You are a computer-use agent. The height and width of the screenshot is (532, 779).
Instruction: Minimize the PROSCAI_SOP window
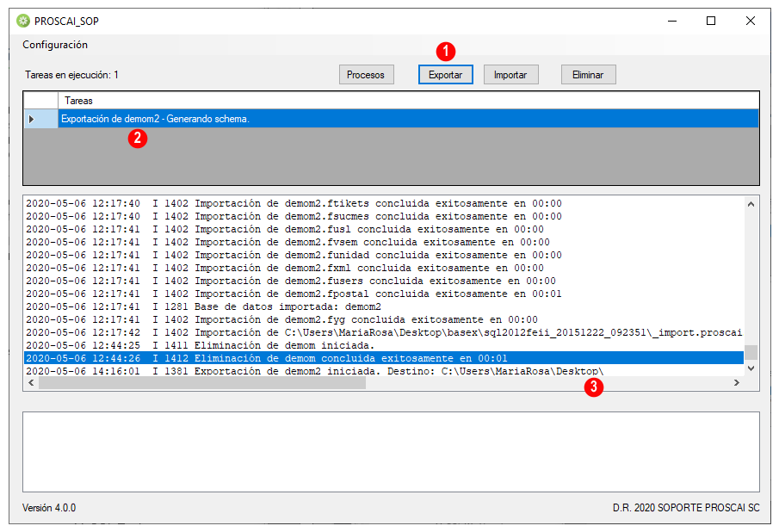672,21
